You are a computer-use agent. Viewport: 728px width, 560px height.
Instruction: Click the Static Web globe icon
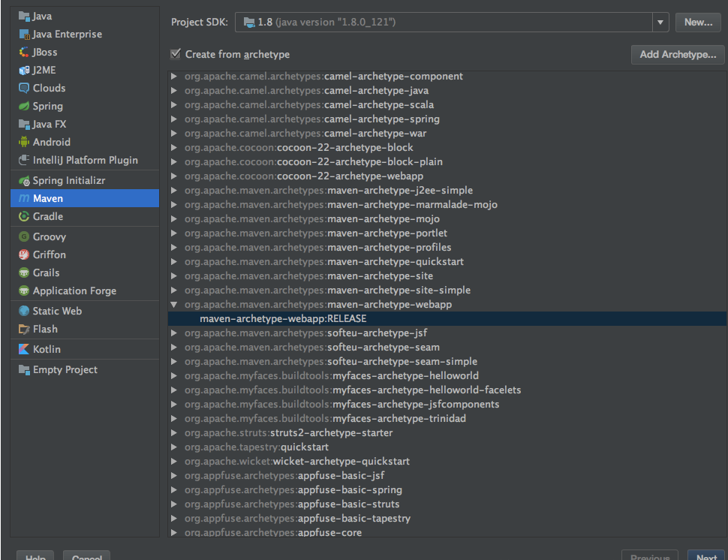[x=24, y=311]
